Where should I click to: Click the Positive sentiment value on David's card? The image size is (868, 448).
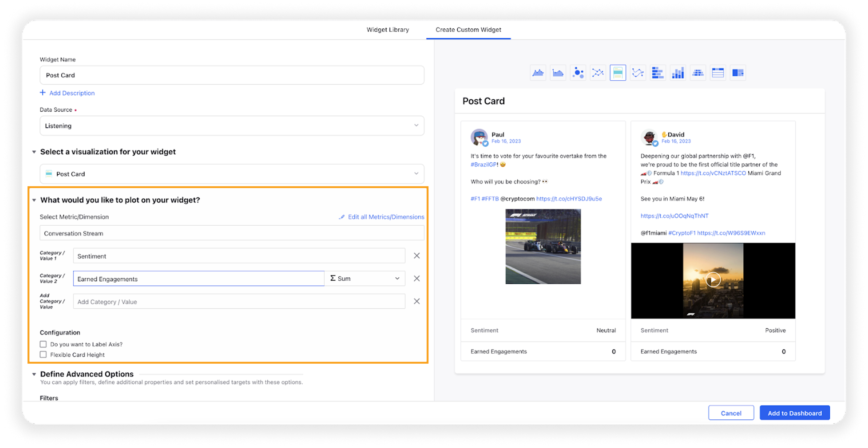pos(775,331)
